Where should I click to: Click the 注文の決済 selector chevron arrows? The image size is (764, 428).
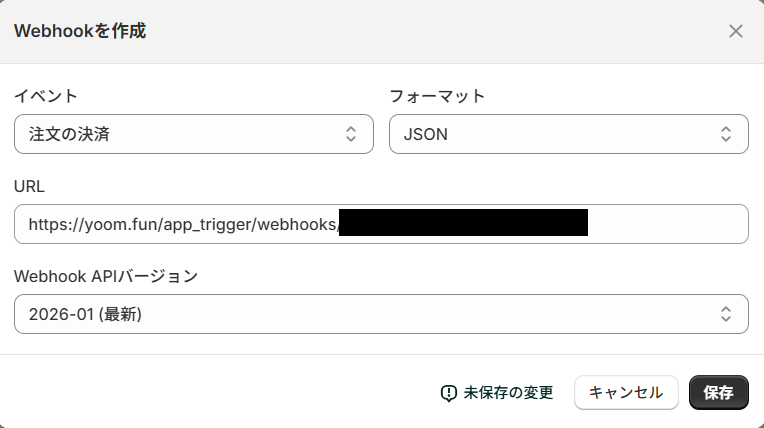coord(351,134)
